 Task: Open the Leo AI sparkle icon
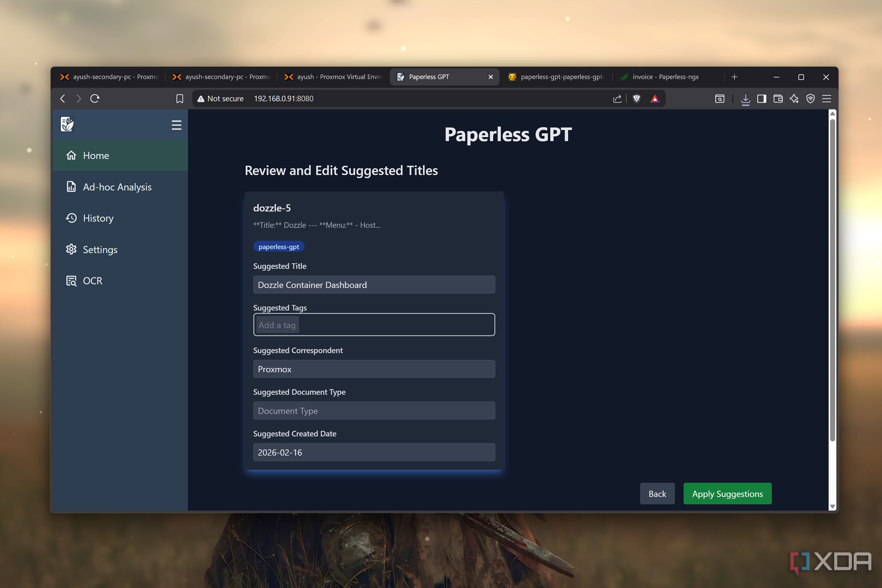coord(794,98)
